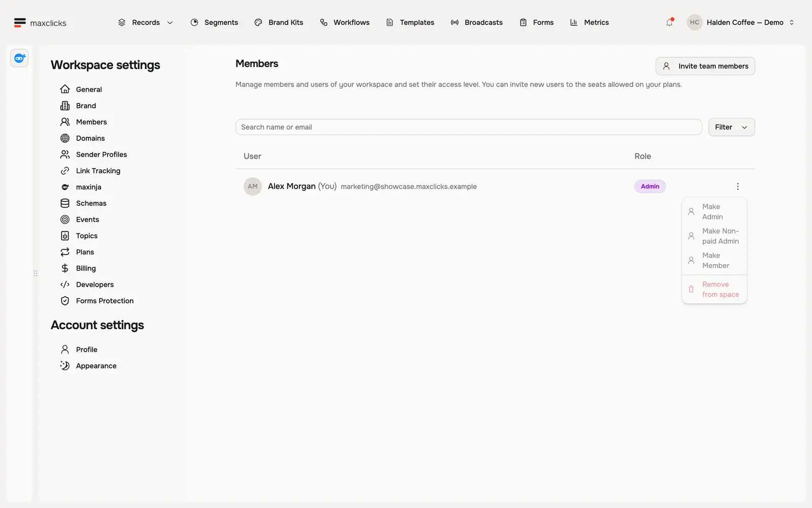This screenshot has height=508, width=812.
Task: Click the Billing dollar icon
Action: point(65,268)
